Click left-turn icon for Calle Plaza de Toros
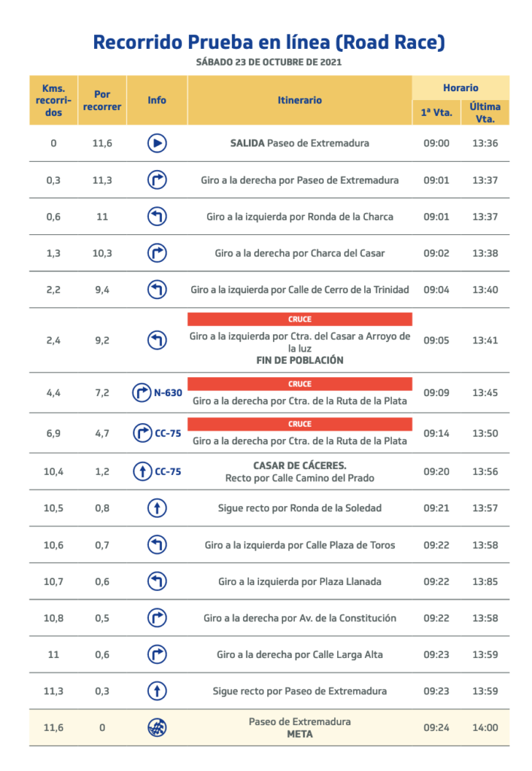The image size is (532, 771). pos(157,545)
